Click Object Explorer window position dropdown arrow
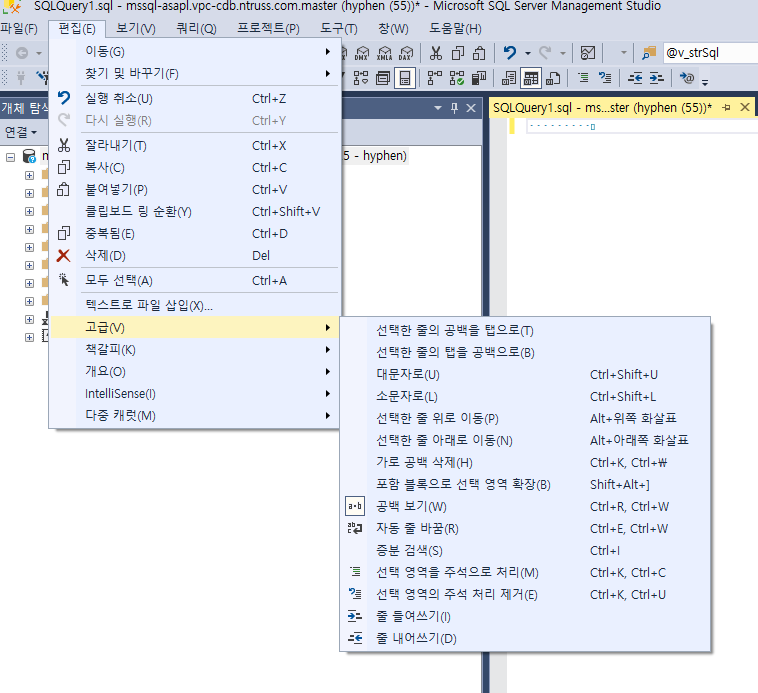The height and width of the screenshot is (693, 758). coord(438,108)
